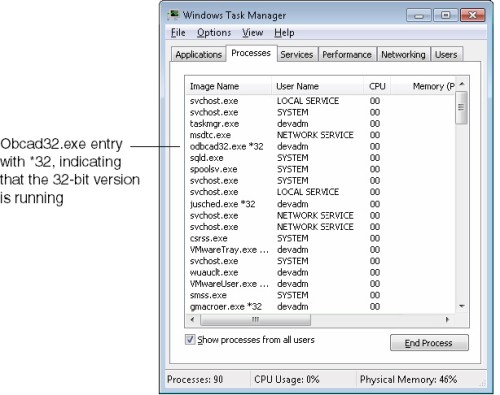Click the horizontal scrollbar thumb
500x395 pixels.
pos(255,320)
